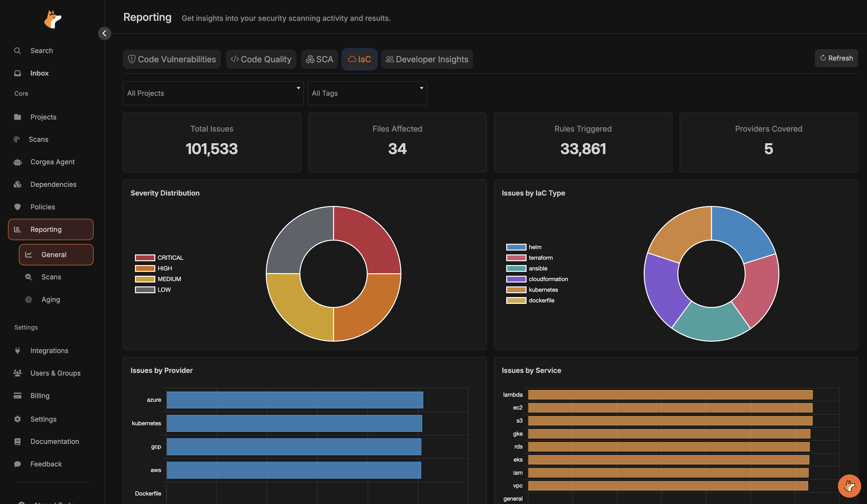Screen dimensions: 867x504
Task: Click the Corgea fox logo
Action: click(52, 19)
